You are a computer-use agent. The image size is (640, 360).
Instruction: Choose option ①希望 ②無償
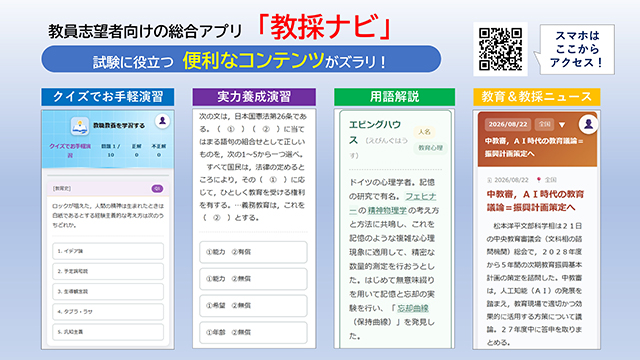(253, 306)
